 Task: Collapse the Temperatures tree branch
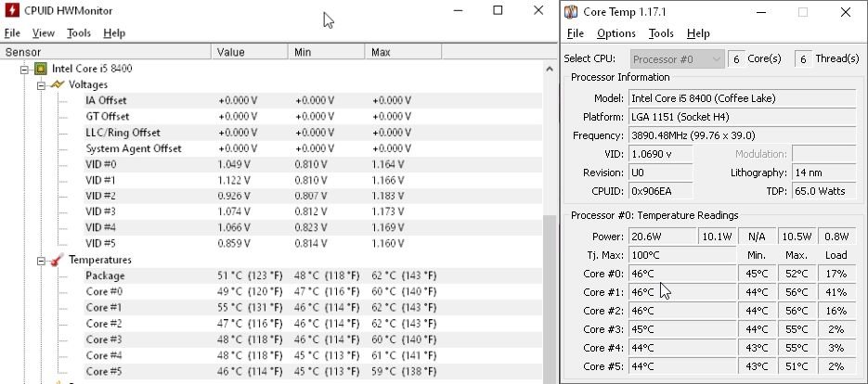click(x=41, y=260)
